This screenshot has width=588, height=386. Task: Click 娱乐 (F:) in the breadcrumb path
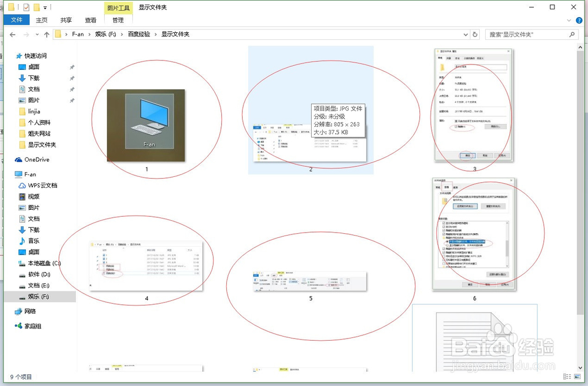(x=105, y=34)
